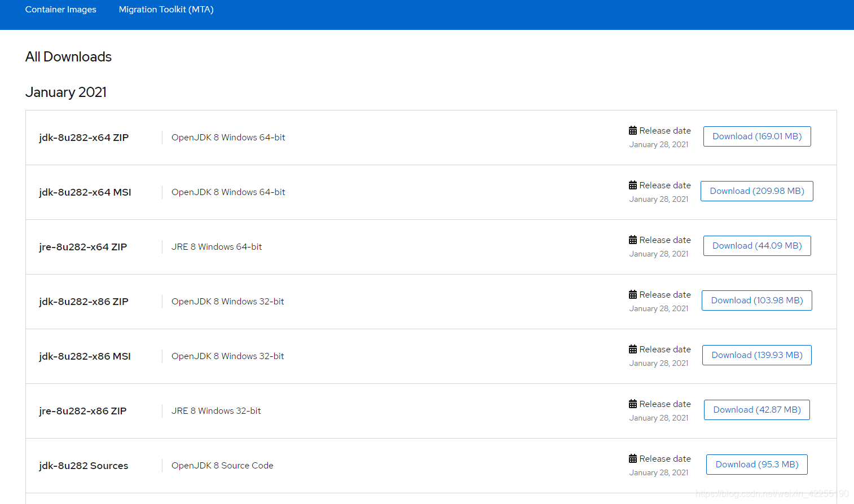Click the calendar icon in the jdk-8u282-x86 MSI row
The image size is (854, 504).
(x=632, y=349)
